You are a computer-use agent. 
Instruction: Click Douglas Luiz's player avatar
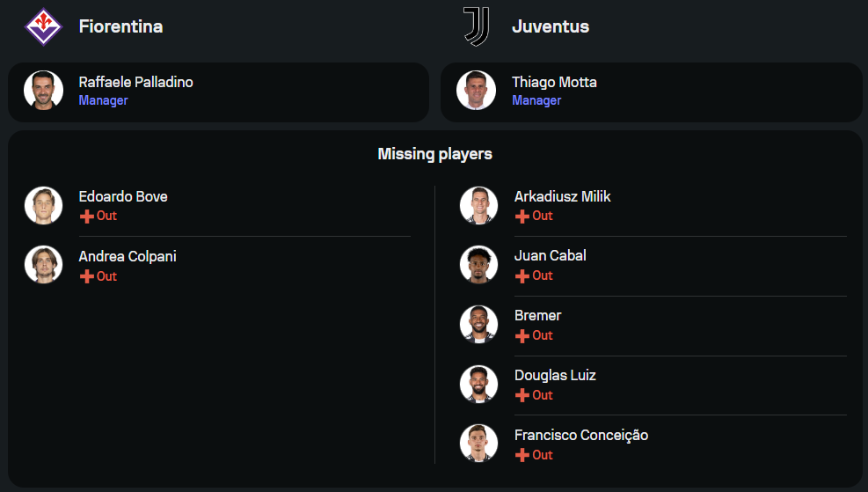(x=478, y=384)
